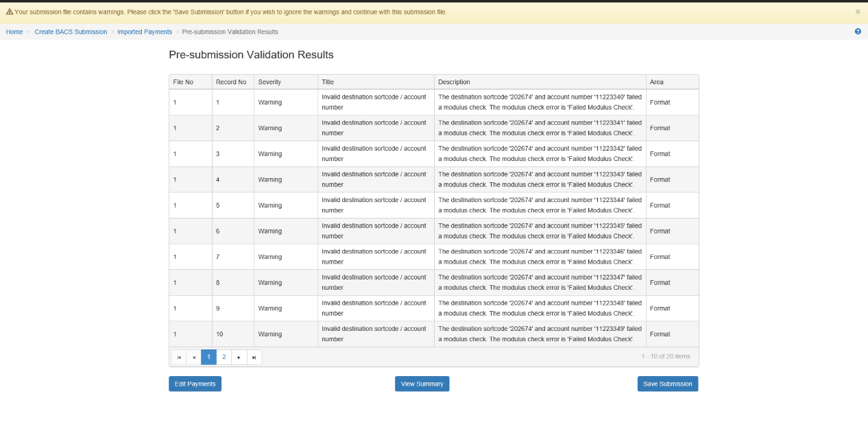Click the Description column header
Image resolution: width=868 pixels, height=422 pixels.
(454, 82)
